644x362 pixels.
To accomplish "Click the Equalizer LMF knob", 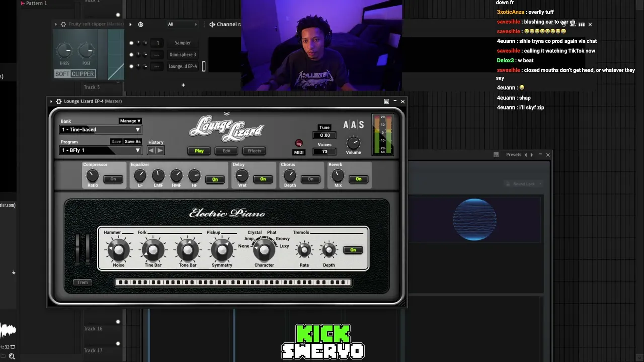I will pos(158,175).
